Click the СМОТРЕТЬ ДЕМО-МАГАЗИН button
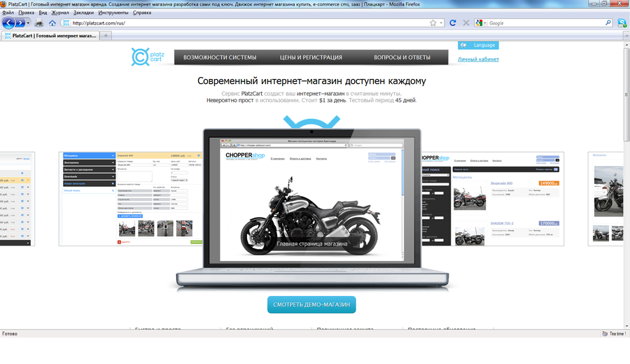 pyautogui.click(x=311, y=304)
